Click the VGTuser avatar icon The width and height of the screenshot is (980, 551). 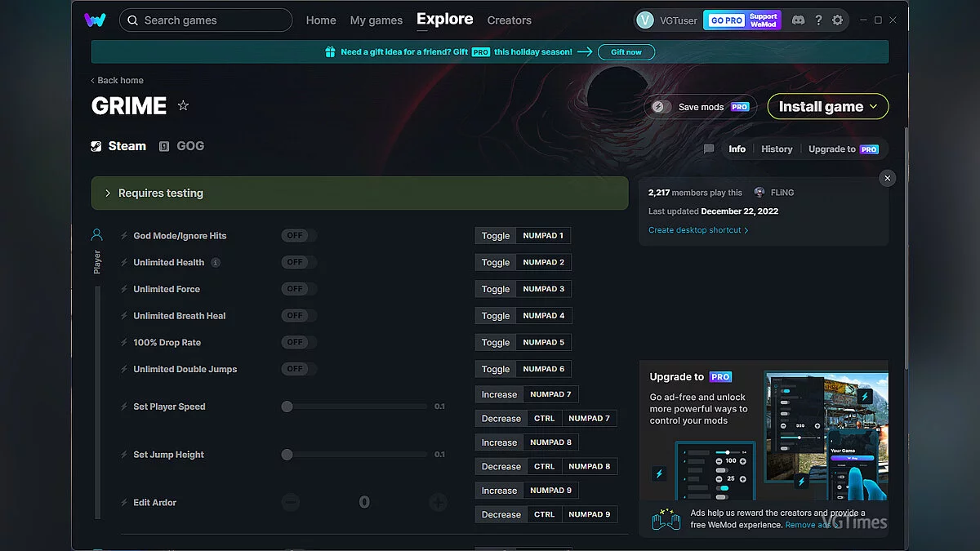pyautogui.click(x=645, y=20)
